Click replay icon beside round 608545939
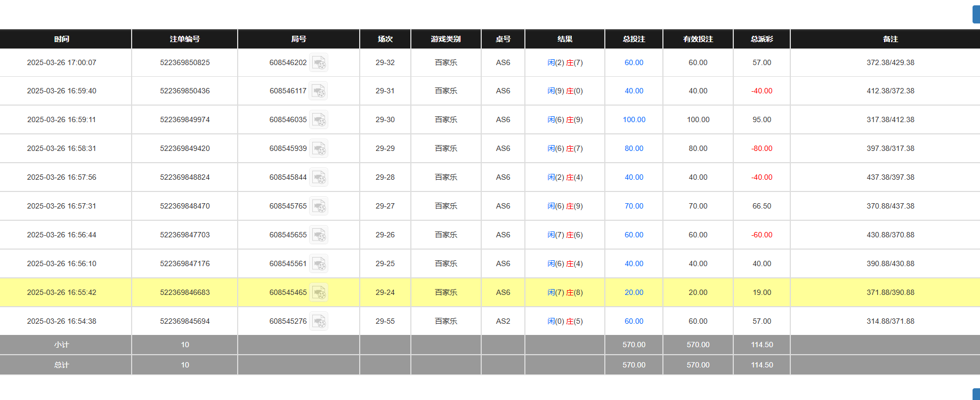 coord(319,149)
